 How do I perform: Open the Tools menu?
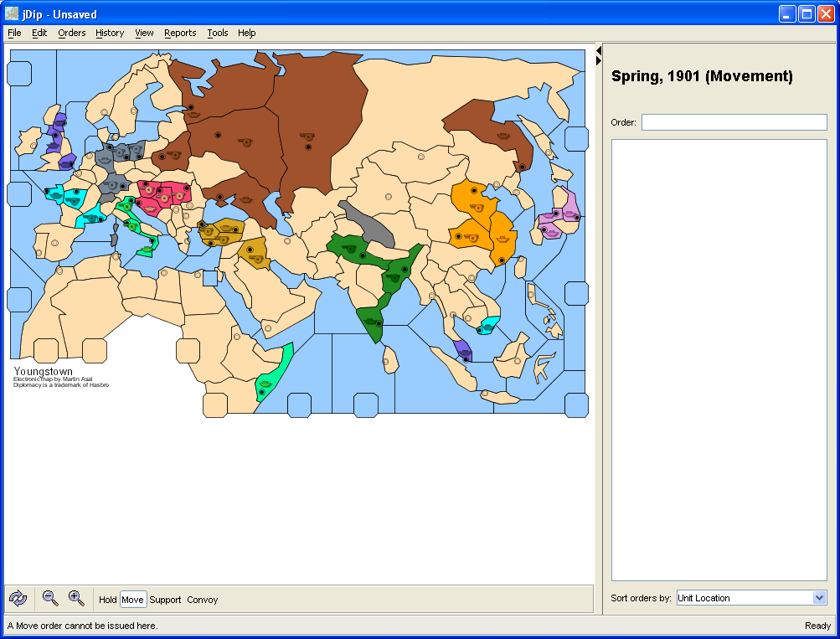point(218,33)
